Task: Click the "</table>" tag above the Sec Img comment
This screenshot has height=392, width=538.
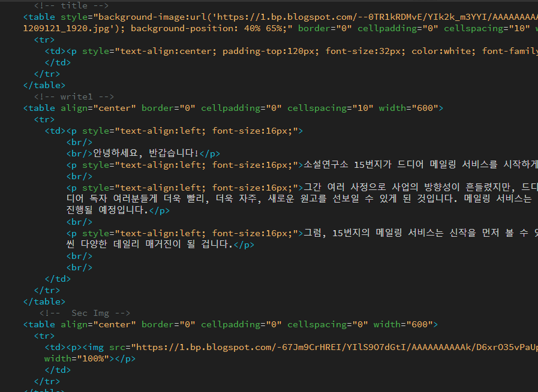Action: [x=44, y=301]
